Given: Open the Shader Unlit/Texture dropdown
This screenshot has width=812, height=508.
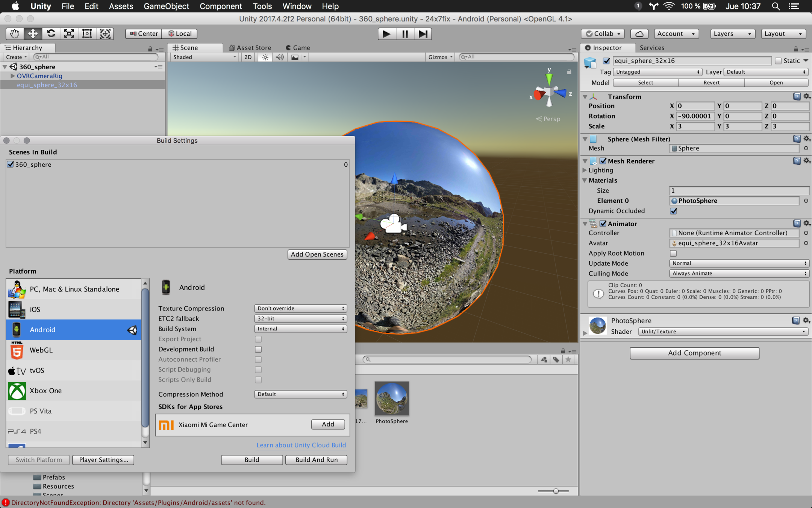Looking at the screenshot, I should [722, 332].
